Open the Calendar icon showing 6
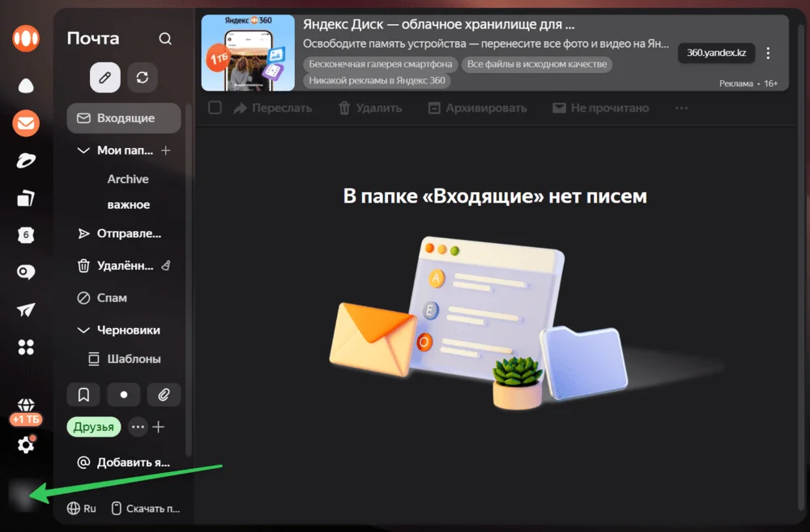810x532 pixels. click(x=26, y=235)
